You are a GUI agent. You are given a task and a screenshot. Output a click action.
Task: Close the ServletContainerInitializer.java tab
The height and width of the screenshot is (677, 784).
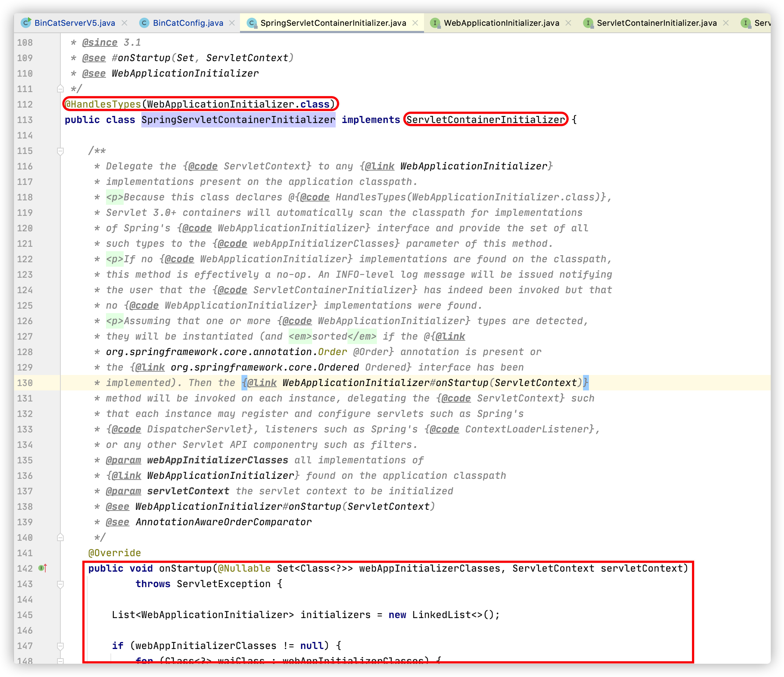point(725,23)
